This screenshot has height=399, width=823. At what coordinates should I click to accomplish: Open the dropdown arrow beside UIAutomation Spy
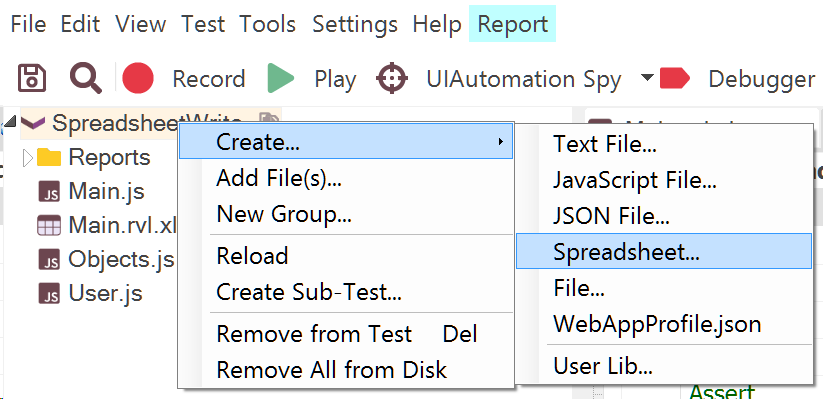click(x=648, y=78)
